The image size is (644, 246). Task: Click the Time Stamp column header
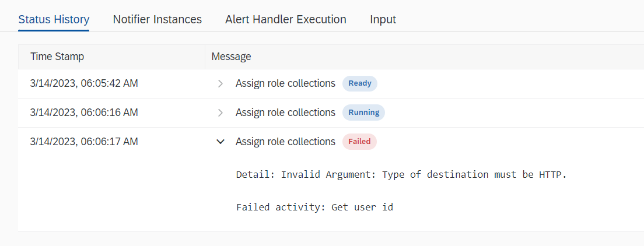tap(57, 57)
